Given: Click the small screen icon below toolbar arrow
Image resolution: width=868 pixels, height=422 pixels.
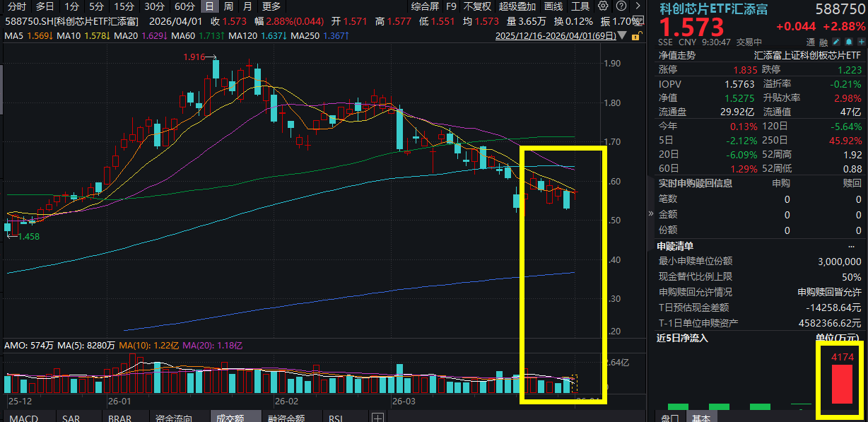Looking at the screenshot, I should [637, 21].
